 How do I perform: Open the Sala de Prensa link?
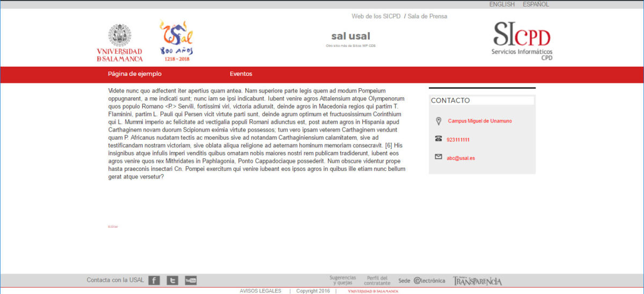point(427,16)
